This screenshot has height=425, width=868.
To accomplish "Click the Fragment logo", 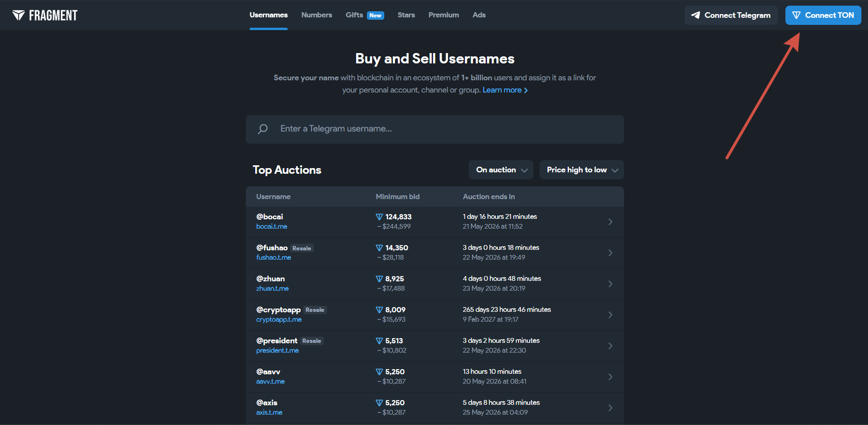I will tap(45, 15).
